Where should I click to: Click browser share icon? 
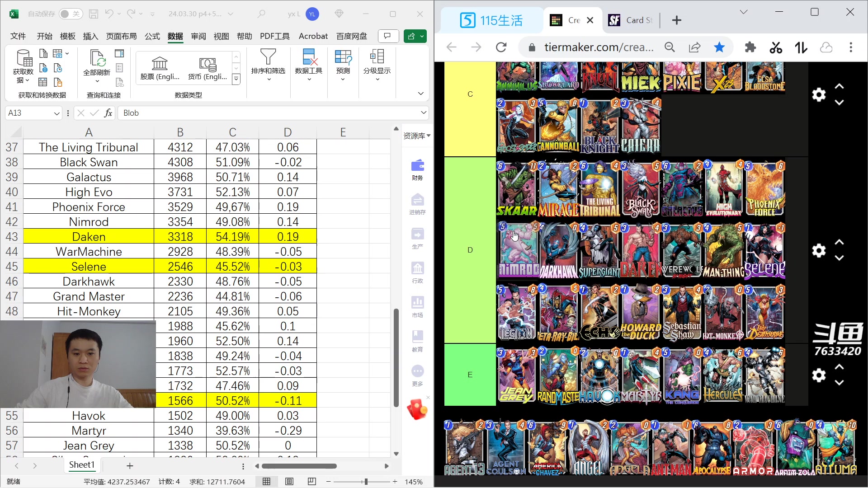click(694, 47)
